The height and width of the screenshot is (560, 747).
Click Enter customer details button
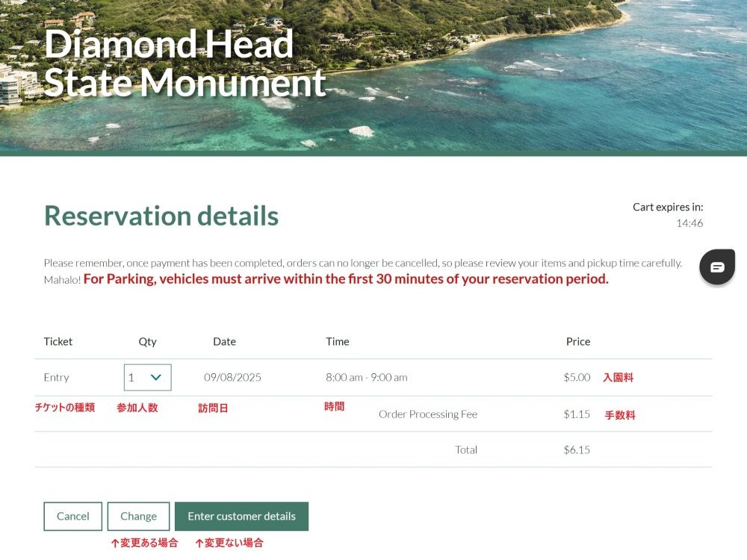pyautogui.click(x=241, y=516)
